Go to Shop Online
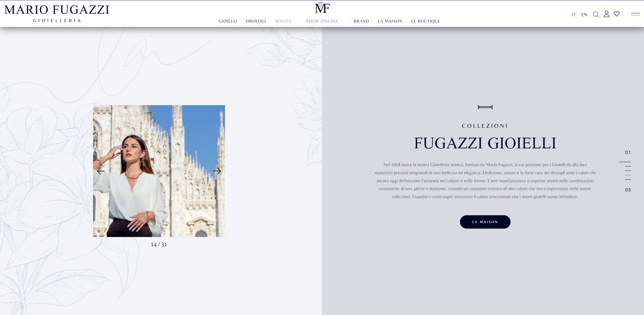This screenshot has width=644, height=315. click(x=322, y=21)
